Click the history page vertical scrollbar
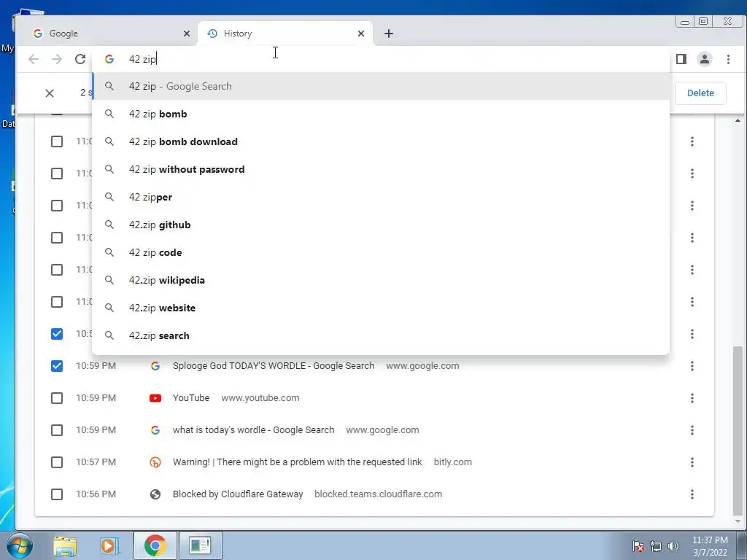The image size is (747, 560). [738, 429]
